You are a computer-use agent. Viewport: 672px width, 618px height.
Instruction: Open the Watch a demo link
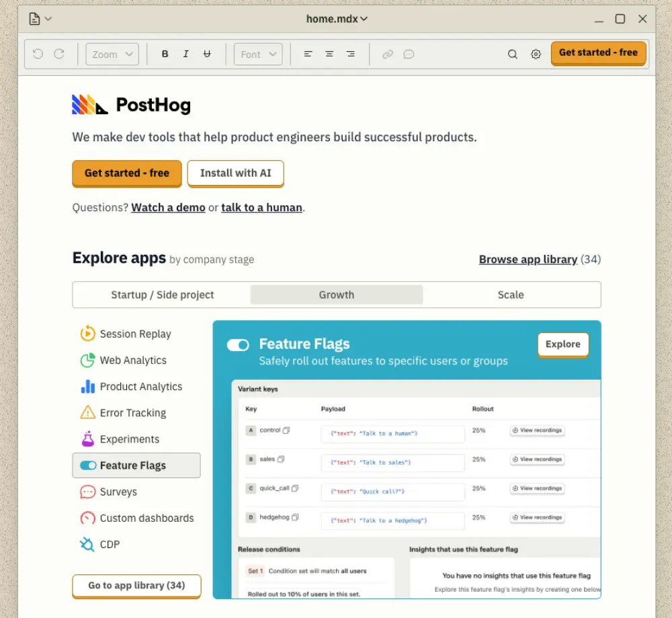click(168, 207)
